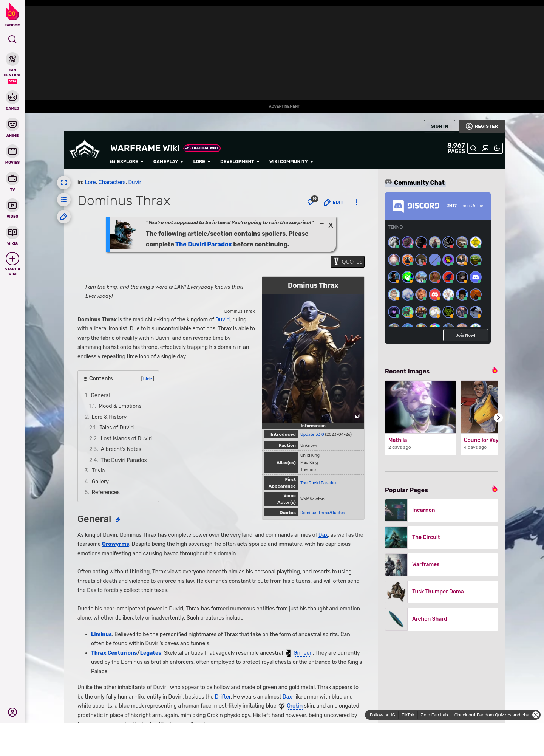Expand the Explore menu
544x756 pixels.
(x=127, y=161)
